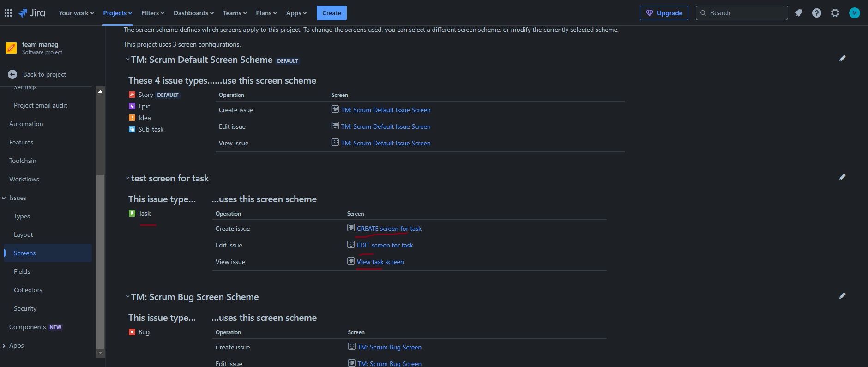
Task: Expand the Apps sidebar section
Action: 4,346
